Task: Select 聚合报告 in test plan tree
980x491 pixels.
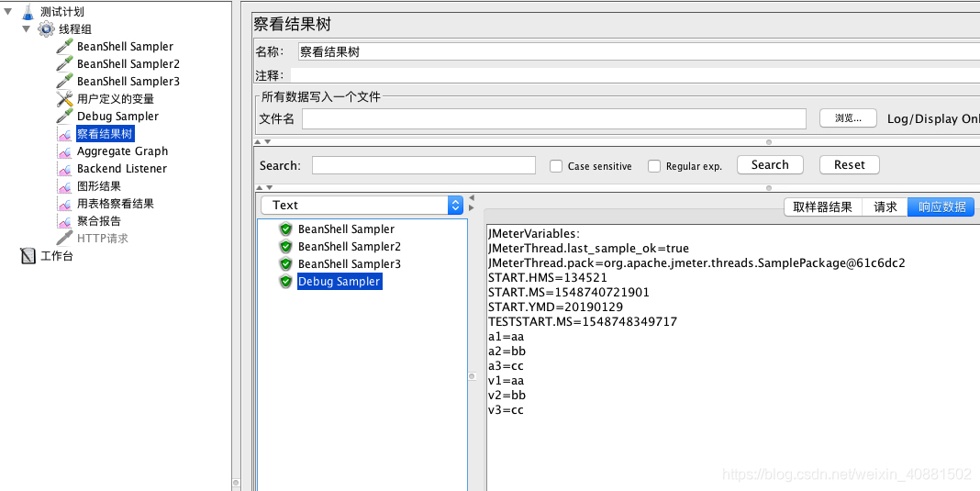Action: pos(99,221)
